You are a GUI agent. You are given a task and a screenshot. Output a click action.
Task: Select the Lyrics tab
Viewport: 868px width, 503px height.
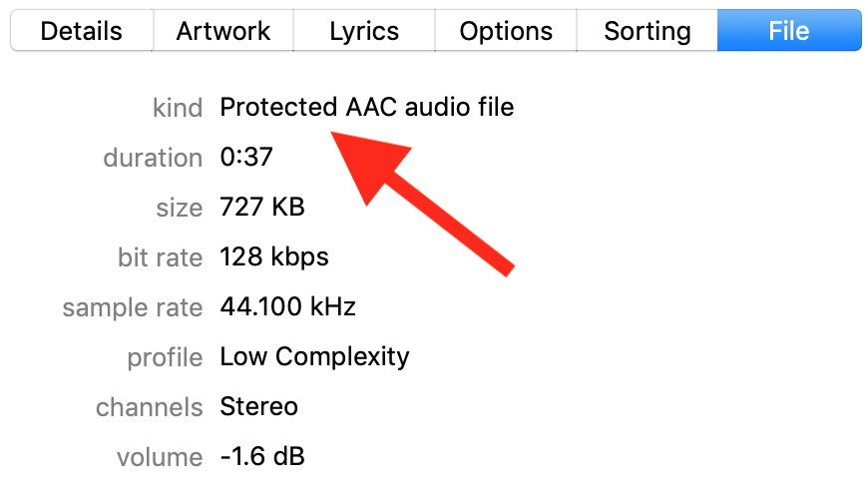(364, 31)
